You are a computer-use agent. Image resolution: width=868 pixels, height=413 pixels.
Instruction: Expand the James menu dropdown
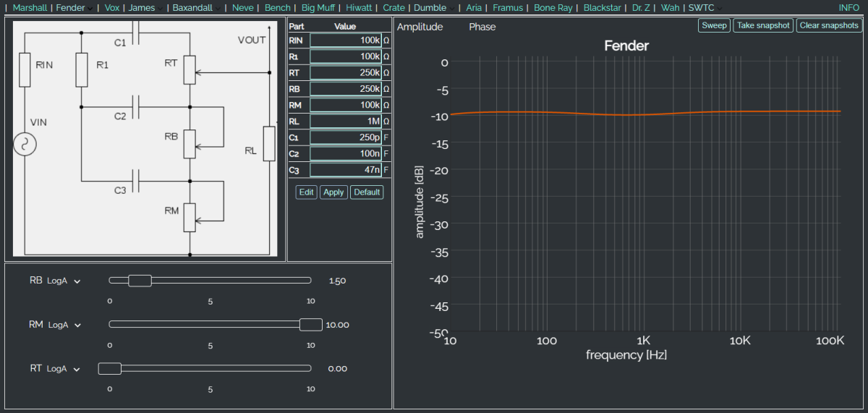(146, 8)
